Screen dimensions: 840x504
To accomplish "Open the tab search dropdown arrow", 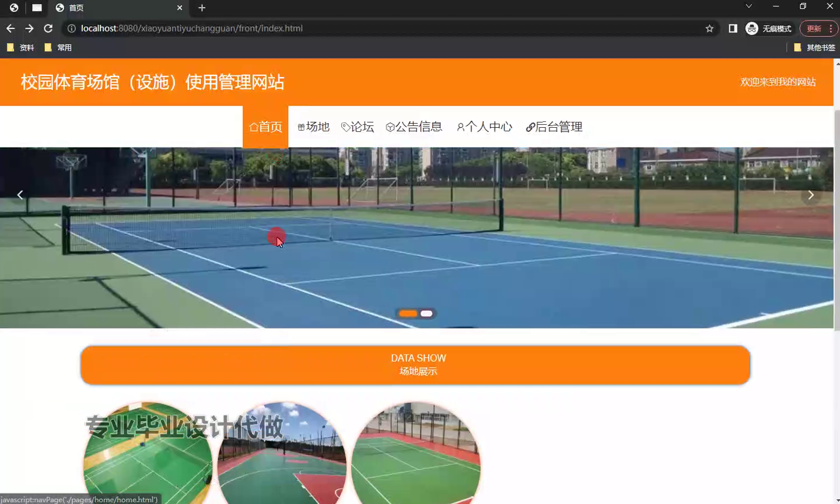I will point(749,6).
